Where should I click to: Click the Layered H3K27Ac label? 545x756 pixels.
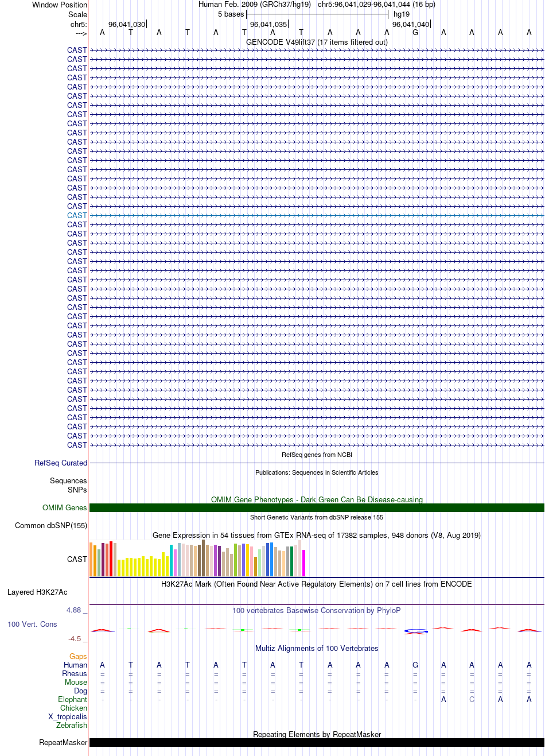37,592
